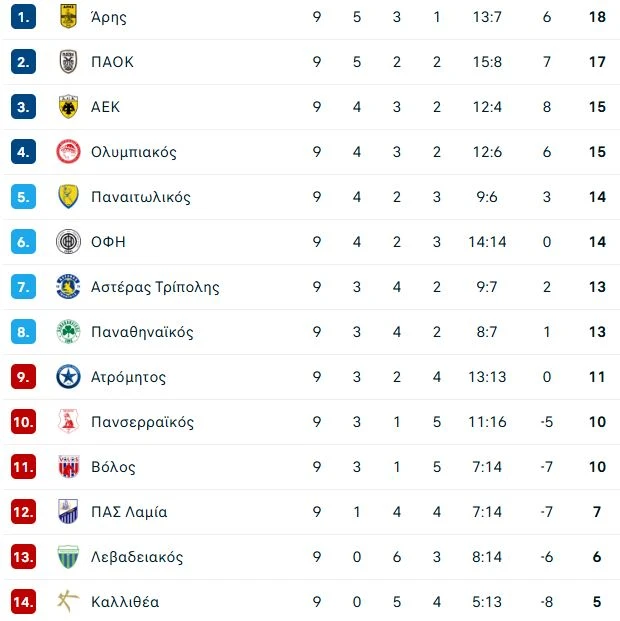
Task: Click the ΑΕΚ yellow eagle crest
Action: point(68,107)
